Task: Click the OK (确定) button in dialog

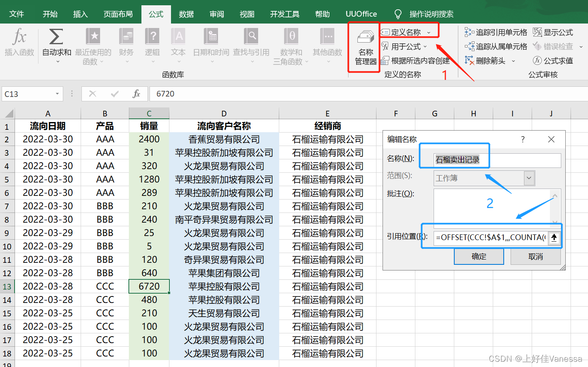Action: coord(479,257)
